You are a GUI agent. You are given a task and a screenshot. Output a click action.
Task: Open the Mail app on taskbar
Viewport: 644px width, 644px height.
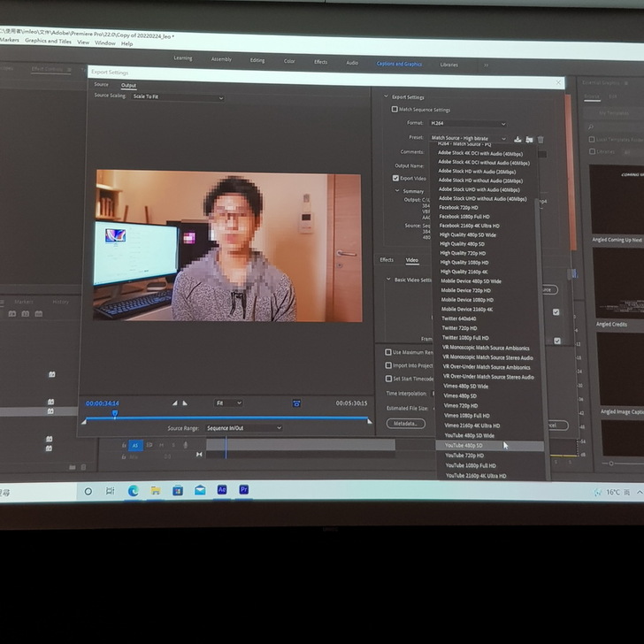[200, 490]
